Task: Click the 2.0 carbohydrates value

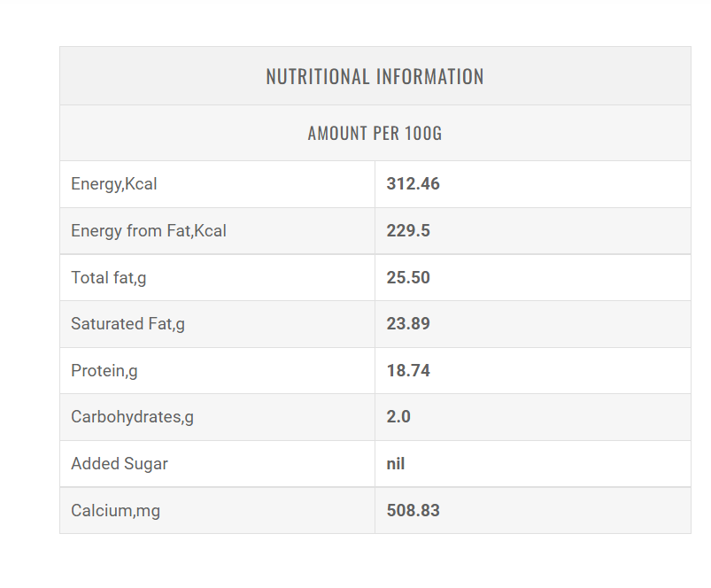Action: pos(398,417)
